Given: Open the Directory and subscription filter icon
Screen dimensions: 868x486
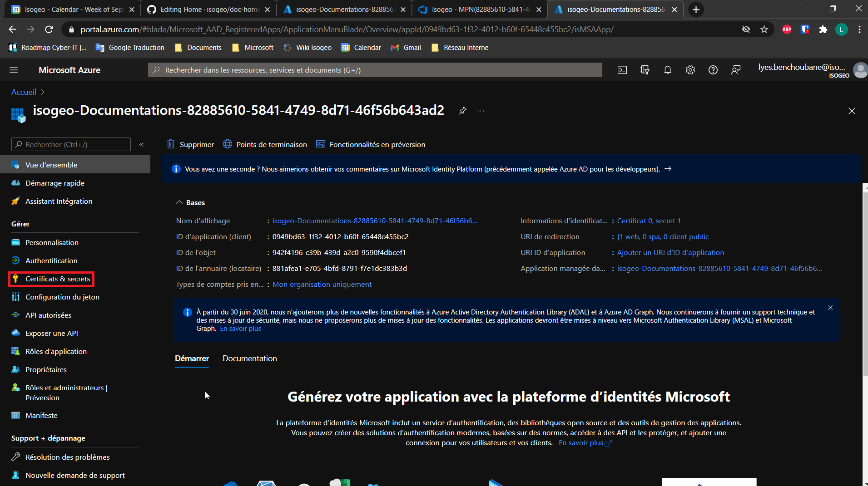Looking at the screenshot, I should [645, 70].
